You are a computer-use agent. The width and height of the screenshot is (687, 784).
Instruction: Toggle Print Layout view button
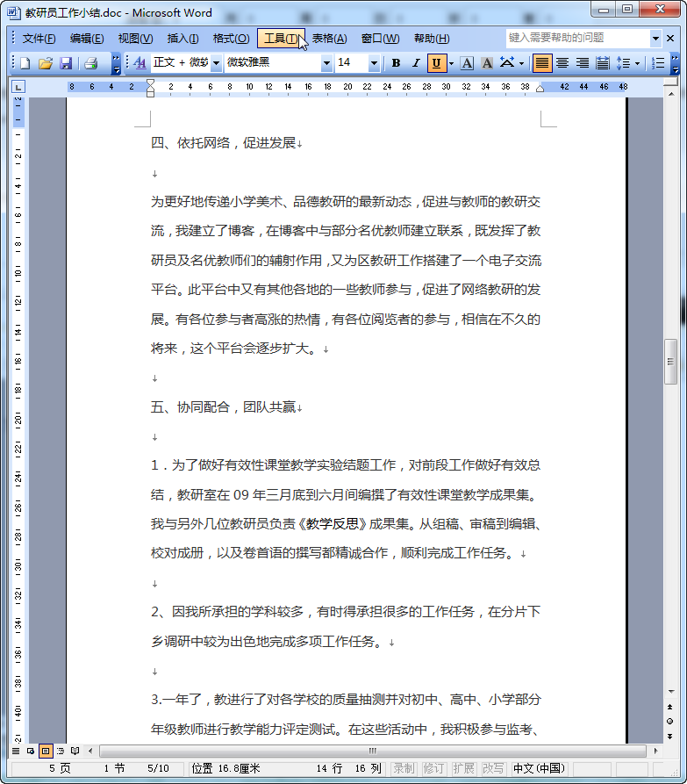pos(46,751)
